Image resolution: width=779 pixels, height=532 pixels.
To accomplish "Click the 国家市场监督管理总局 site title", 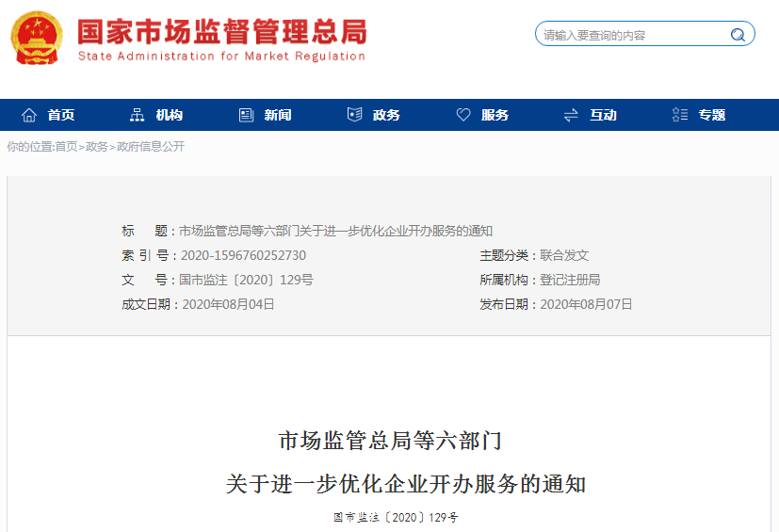I will (x=221, y=32).
